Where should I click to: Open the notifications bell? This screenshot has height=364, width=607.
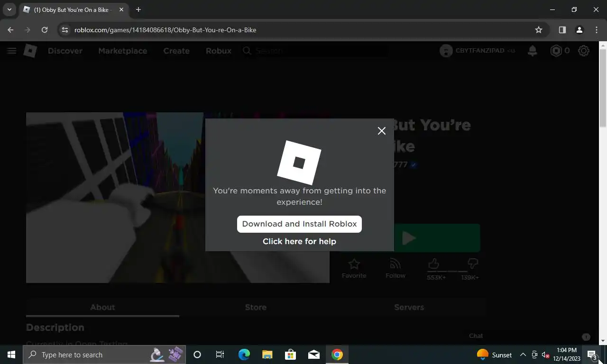coord(533,51)
